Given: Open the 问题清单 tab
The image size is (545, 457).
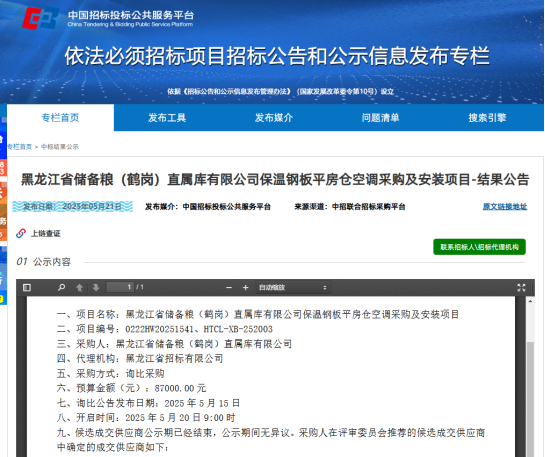Looking at the screenshot, I should click(381, 118).
